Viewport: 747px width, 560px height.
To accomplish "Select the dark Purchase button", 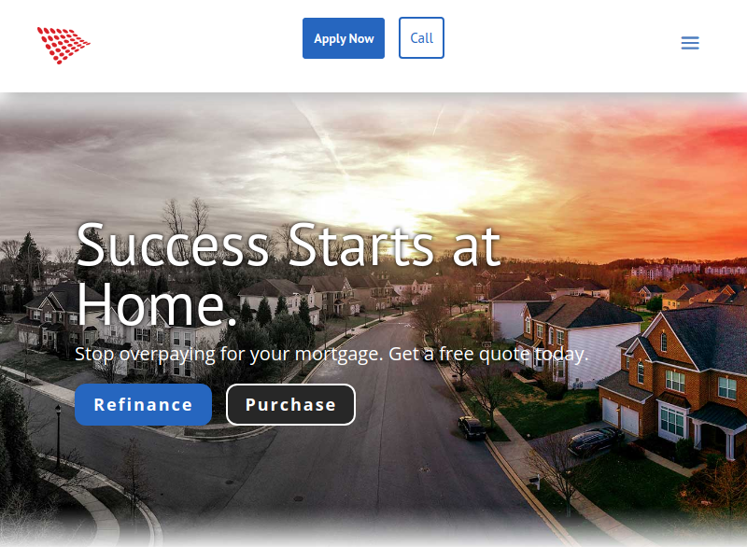I will (x=290, y=405).
